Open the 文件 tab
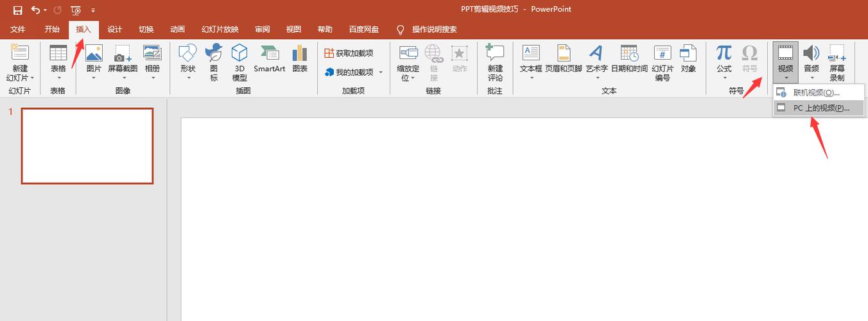 click(x=17, y=30)
